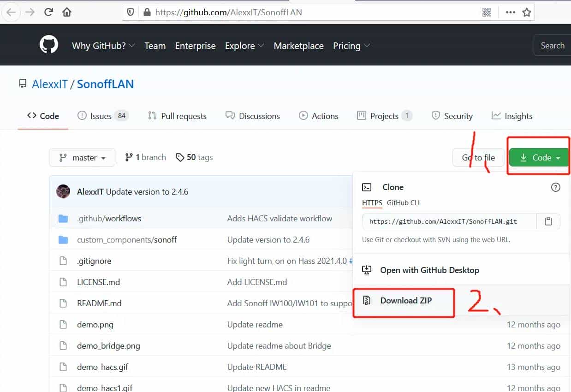This screenshot has height=392, width=571.
Task: View the 50 tags link
Action: pyautogui.click(x=194, y=158)
